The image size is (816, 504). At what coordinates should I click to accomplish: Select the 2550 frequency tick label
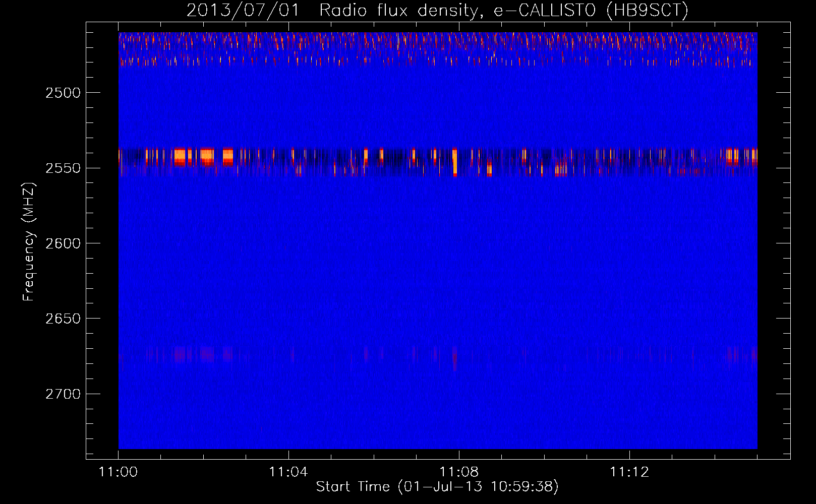click(x=63, y=168)
